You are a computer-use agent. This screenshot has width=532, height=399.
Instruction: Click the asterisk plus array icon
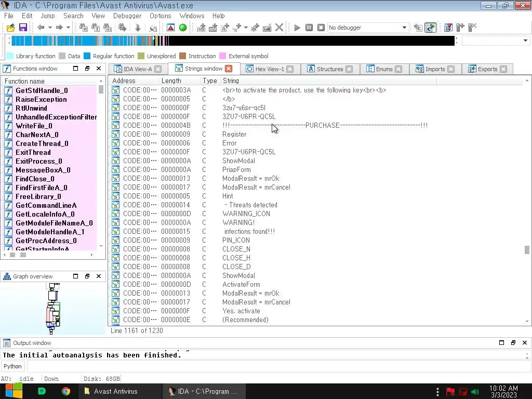click(255, 28)
